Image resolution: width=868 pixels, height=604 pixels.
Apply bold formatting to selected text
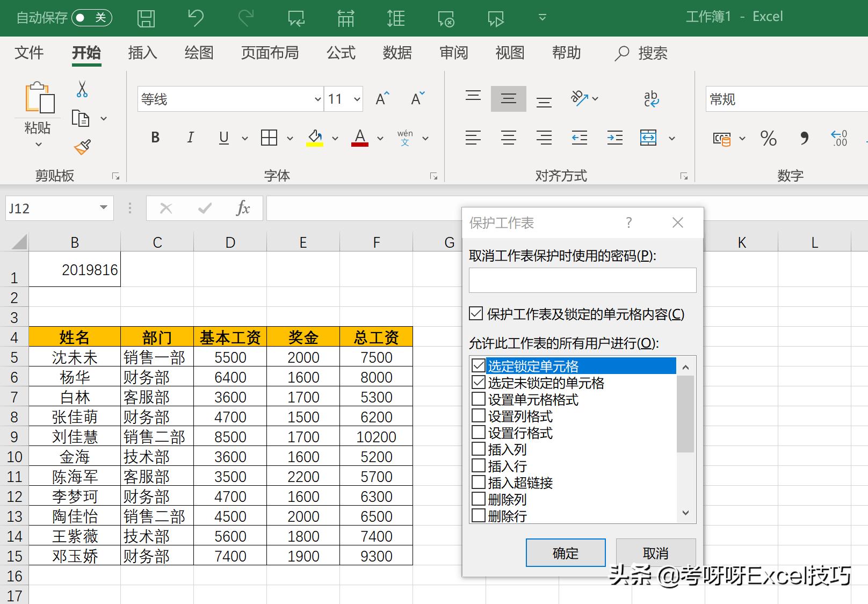[155, 138]
